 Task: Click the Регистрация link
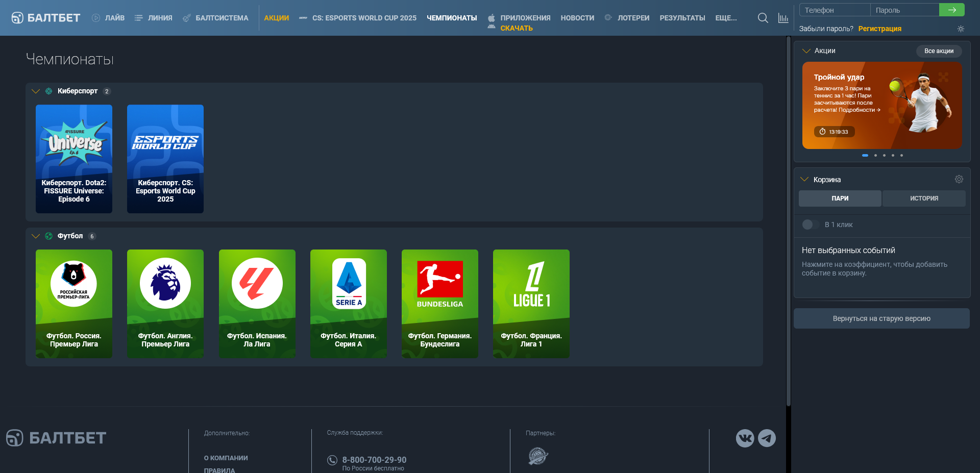pos(879,29)
